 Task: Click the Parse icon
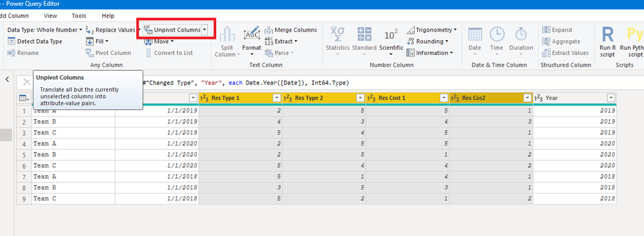268,53
